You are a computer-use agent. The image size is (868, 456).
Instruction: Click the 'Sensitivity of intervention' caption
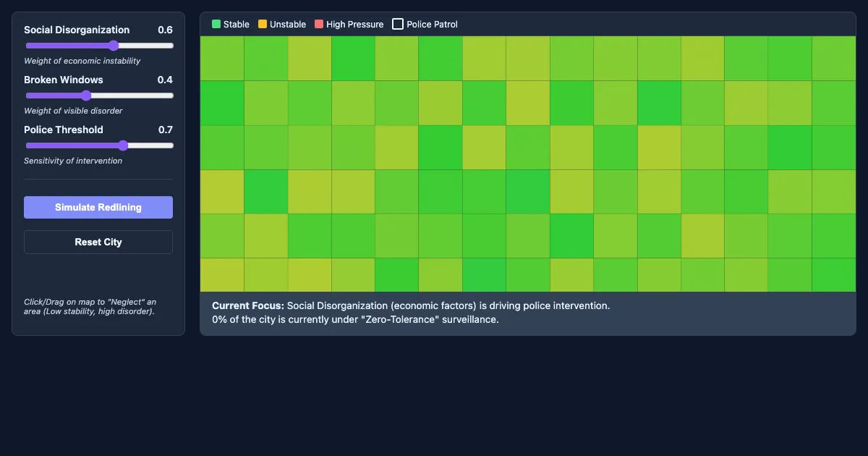[73, 161]
